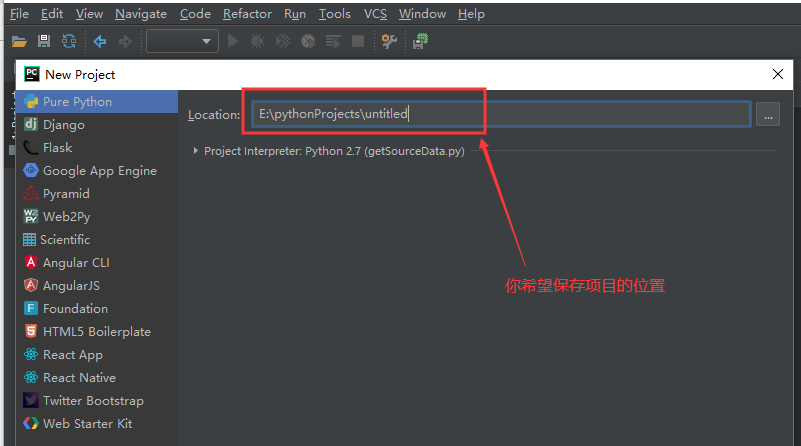801x446 pixels.
Task: Open the VCS menu
Action: [375, 14]
